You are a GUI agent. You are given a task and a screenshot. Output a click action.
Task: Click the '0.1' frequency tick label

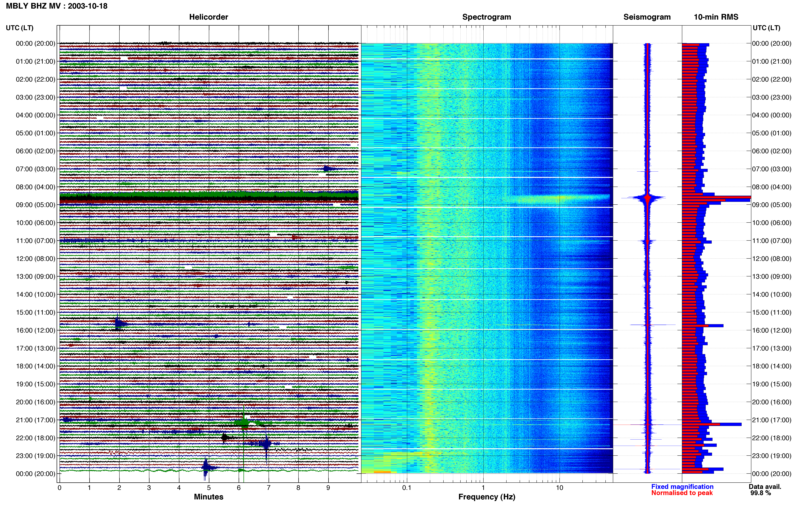pyautogui.click(x=407, y=488)
